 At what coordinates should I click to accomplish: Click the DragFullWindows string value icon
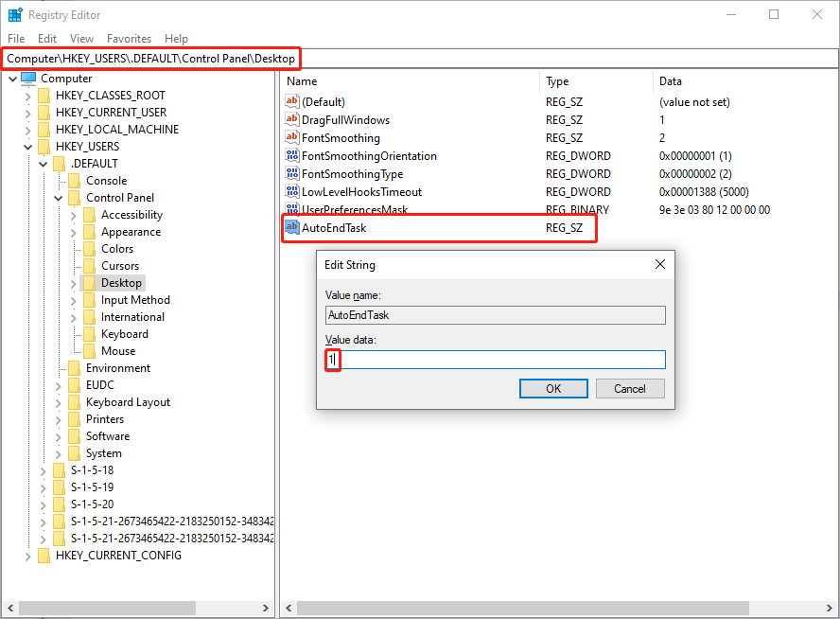pyautogui.click(x=292, y=119)
